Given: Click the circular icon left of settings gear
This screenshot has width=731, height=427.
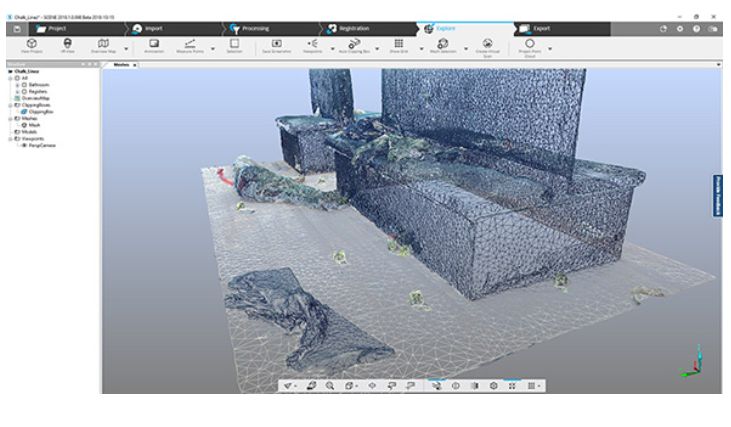Looking at the screenshot, I should [x=663, y=29].
